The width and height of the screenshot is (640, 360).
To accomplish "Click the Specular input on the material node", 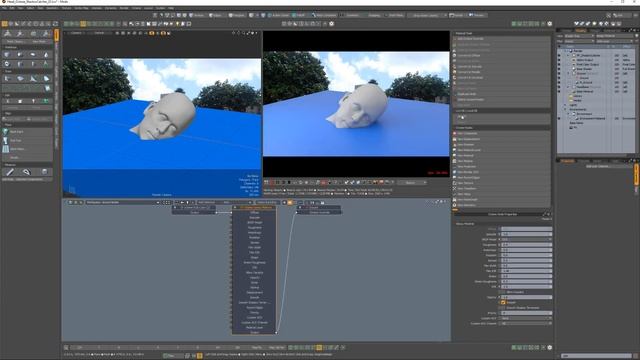I will 254,218.
